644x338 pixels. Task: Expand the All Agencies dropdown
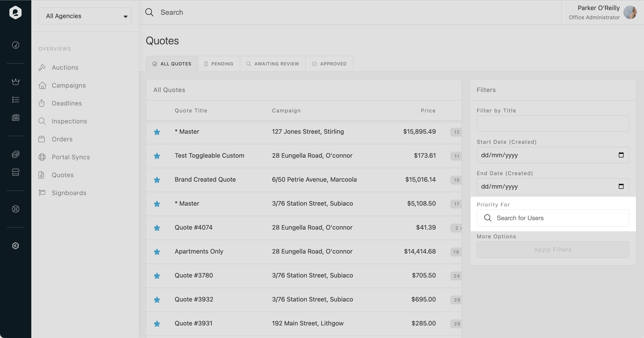coord(85,16)
